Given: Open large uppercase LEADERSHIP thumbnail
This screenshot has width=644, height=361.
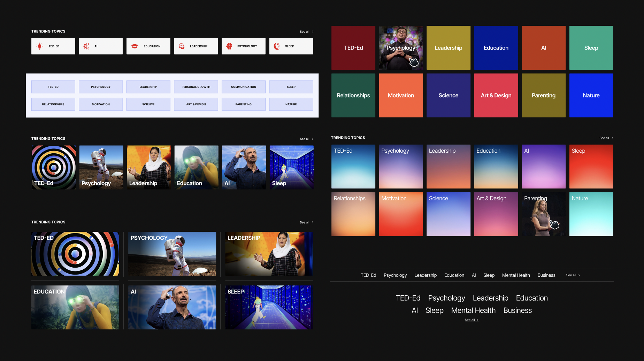Looking at the screenshot, I should click(x=269, y=254).
